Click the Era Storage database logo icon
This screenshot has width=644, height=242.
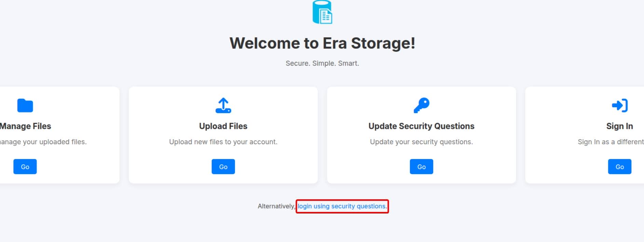(x=322, y=12)
